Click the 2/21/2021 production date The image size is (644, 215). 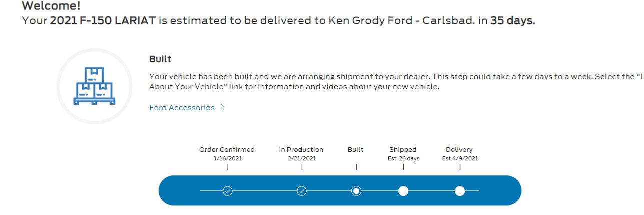tap(301, 158)
